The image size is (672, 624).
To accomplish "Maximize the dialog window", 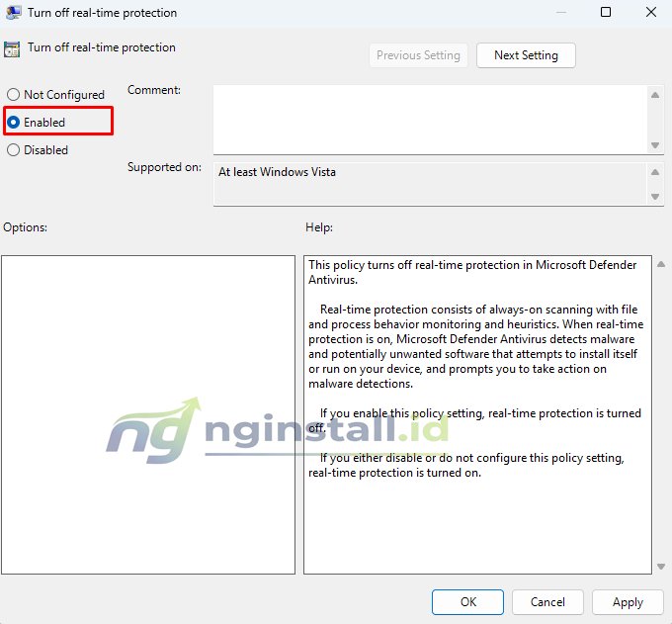I will coord(606,12).
